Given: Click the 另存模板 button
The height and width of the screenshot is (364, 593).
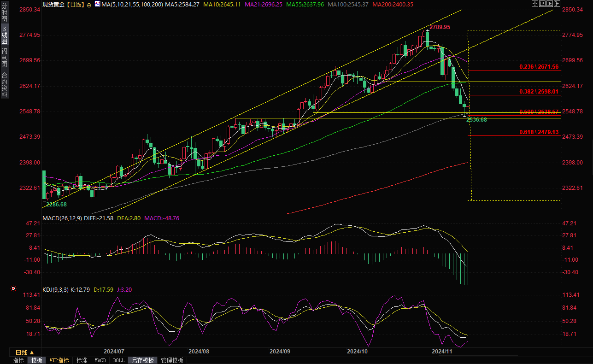Looking at the screenshot, I should pos(142,360).
